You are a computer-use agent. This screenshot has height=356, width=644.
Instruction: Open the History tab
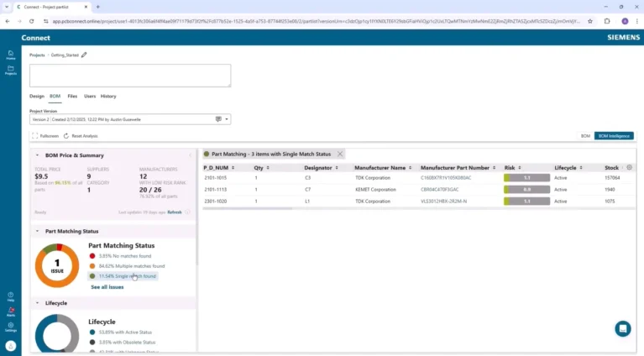click(108, 96)
